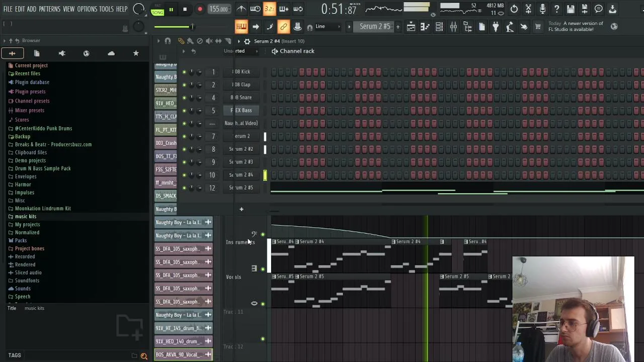Expand the Drum N Bass Sample Pack folder
Viewport: 644px width, 362px height.
[x=39, y=168]
